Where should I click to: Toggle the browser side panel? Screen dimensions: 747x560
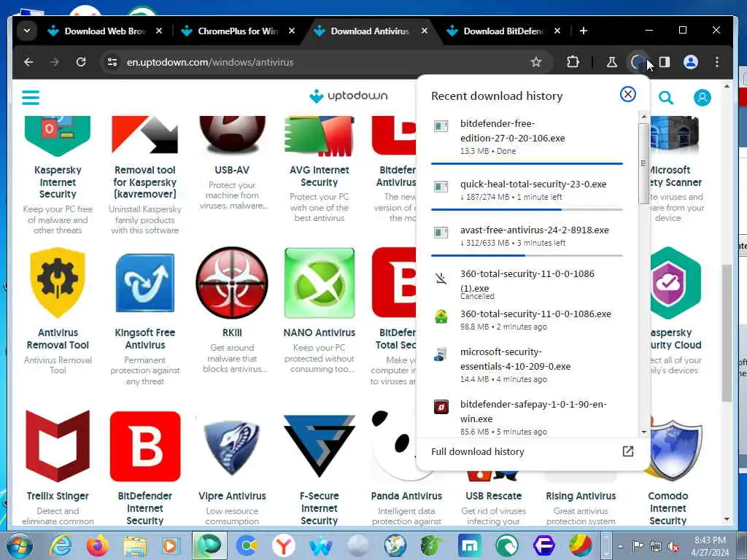click(664, 63)
